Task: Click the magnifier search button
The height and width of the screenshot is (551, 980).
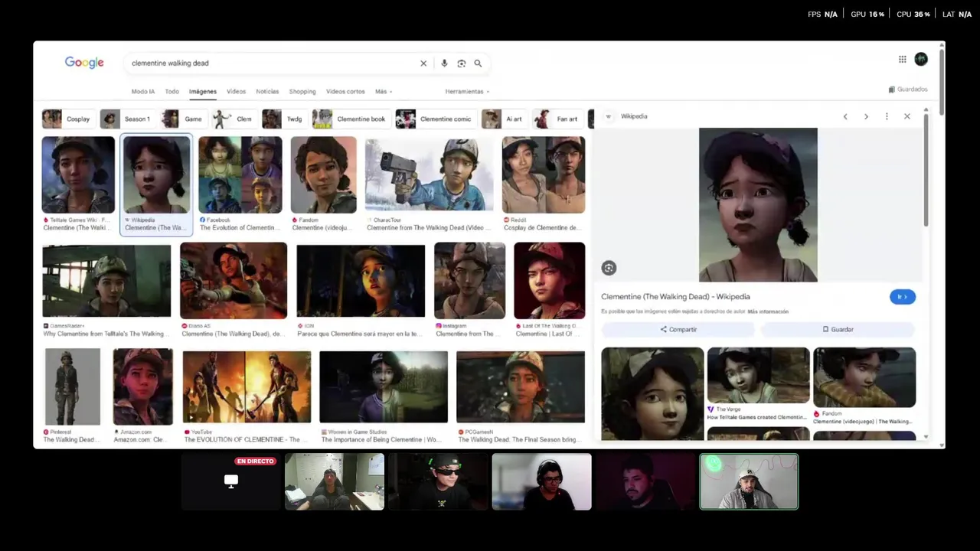Action: (x=478, y=64)
